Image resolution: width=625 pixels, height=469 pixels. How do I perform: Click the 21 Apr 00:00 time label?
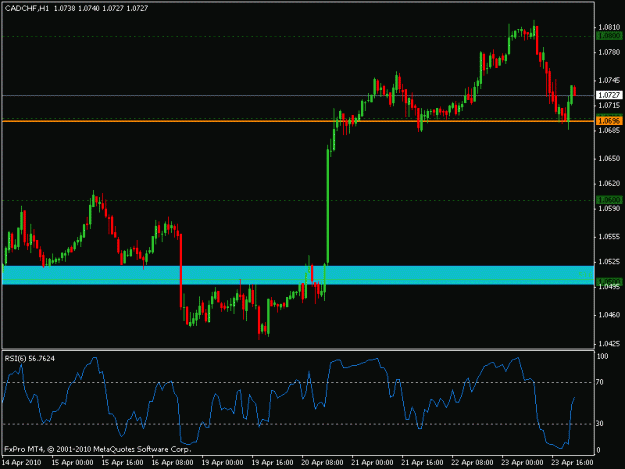[x=372, y=462]
